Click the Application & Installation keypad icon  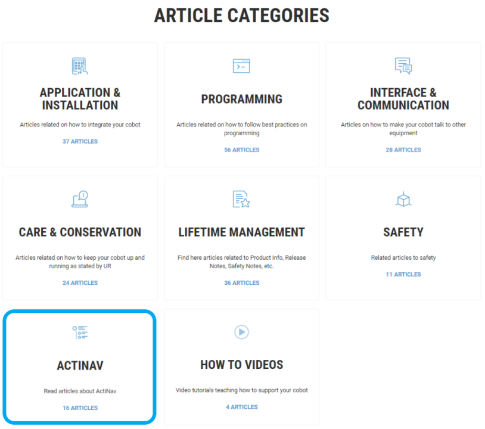[x=80, y=66]
